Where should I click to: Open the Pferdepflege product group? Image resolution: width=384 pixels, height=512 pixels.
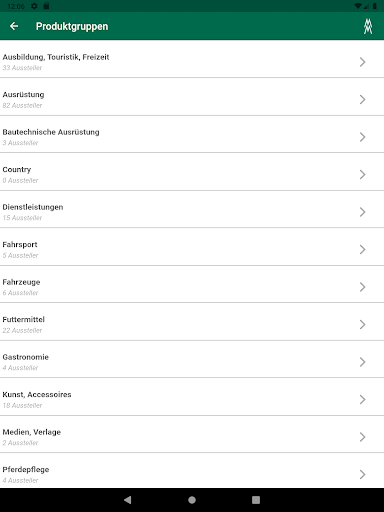pyautogui.click(x=192, y=471)
